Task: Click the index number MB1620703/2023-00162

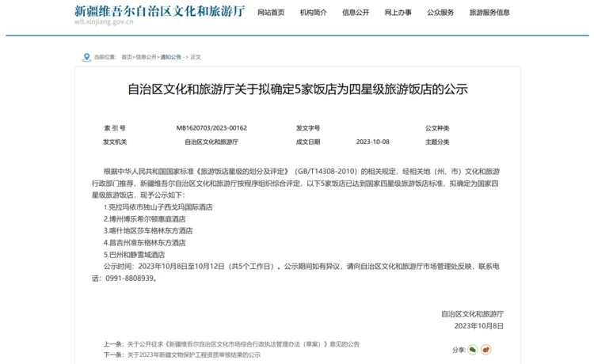Action: [211, 128]
